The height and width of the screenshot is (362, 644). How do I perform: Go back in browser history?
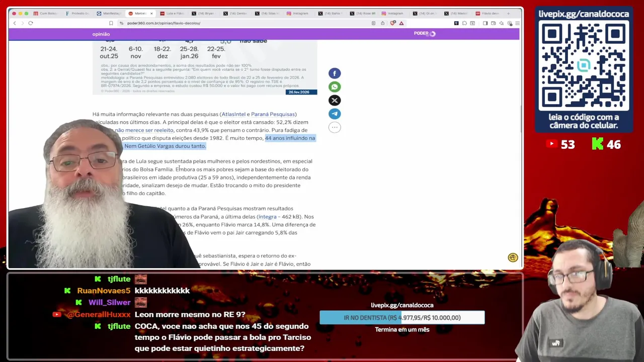click(15, 23)
